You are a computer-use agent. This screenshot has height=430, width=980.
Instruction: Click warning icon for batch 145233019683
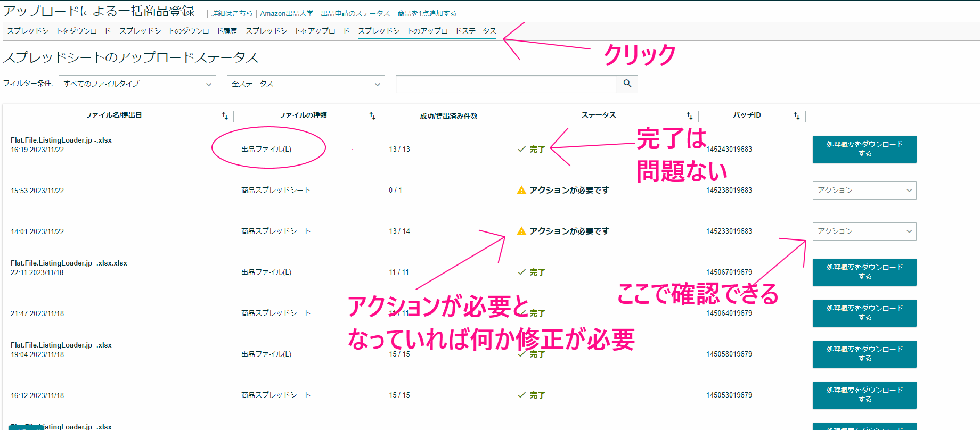521,231
